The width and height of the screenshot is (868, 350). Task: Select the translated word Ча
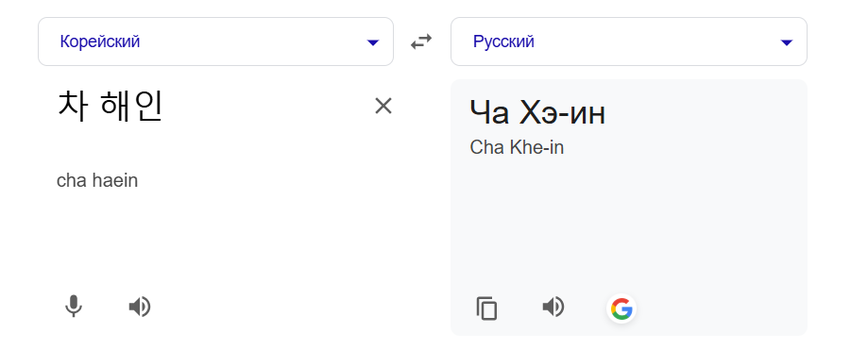489,113
